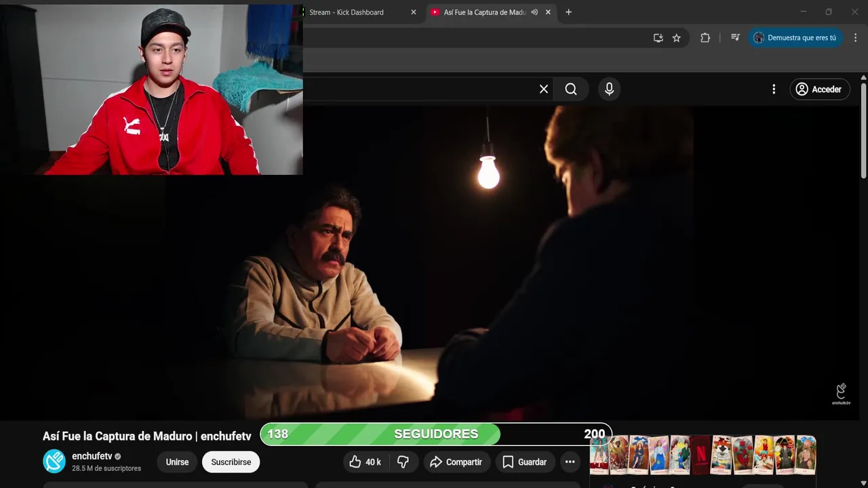Click the tarot cards recommended thumbnail
The width and height of the screenshot is (868, 488).
[x=703, y=455]
